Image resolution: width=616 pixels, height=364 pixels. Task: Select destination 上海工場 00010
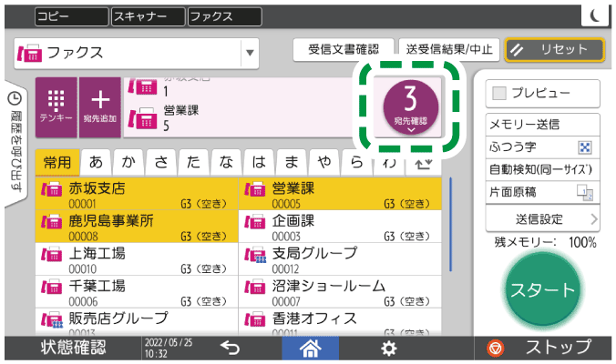pyautogui.click(x=137, y=258)
